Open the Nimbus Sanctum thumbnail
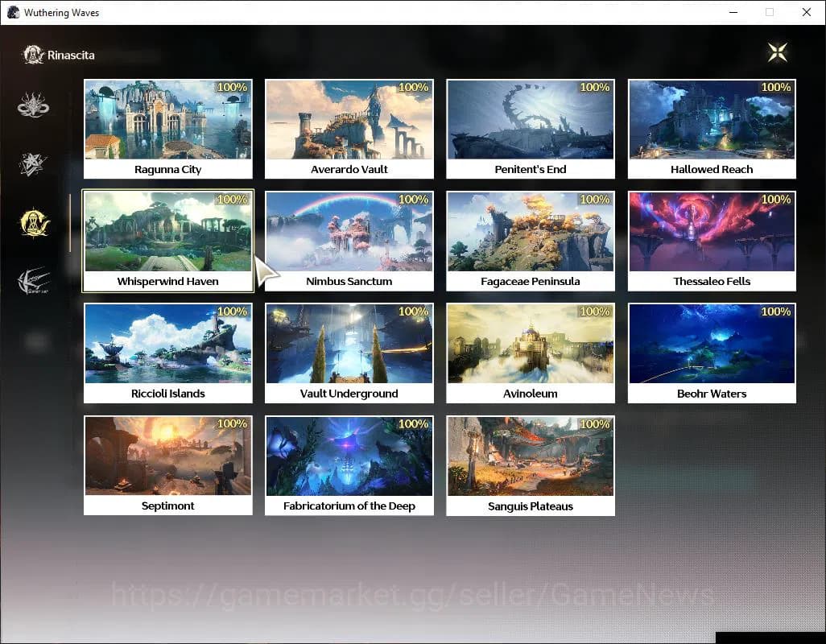The height and width of the screenshot is (644, 826). 349,232
